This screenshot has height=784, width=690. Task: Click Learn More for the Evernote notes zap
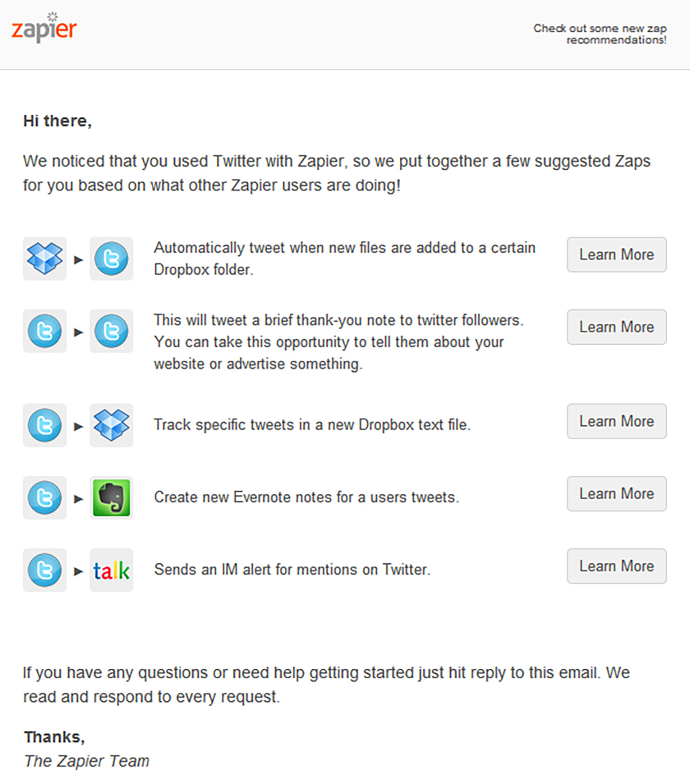coord(617,494)
